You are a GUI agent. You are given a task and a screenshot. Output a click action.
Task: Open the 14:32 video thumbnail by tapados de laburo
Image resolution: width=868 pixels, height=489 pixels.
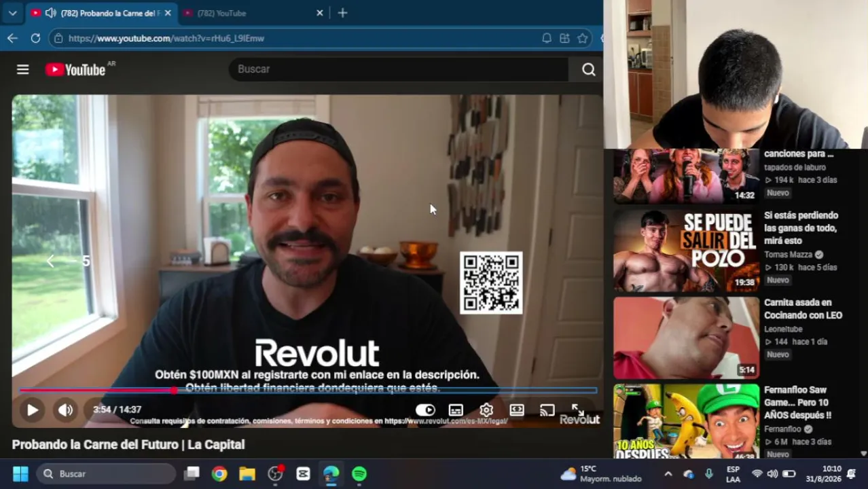coord(686,176)
